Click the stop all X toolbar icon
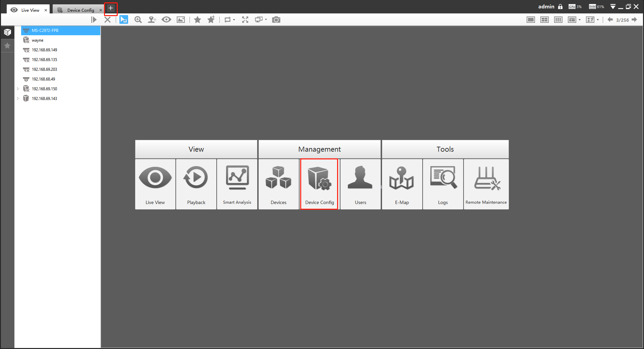644x349 pixels. pos(107,20)
